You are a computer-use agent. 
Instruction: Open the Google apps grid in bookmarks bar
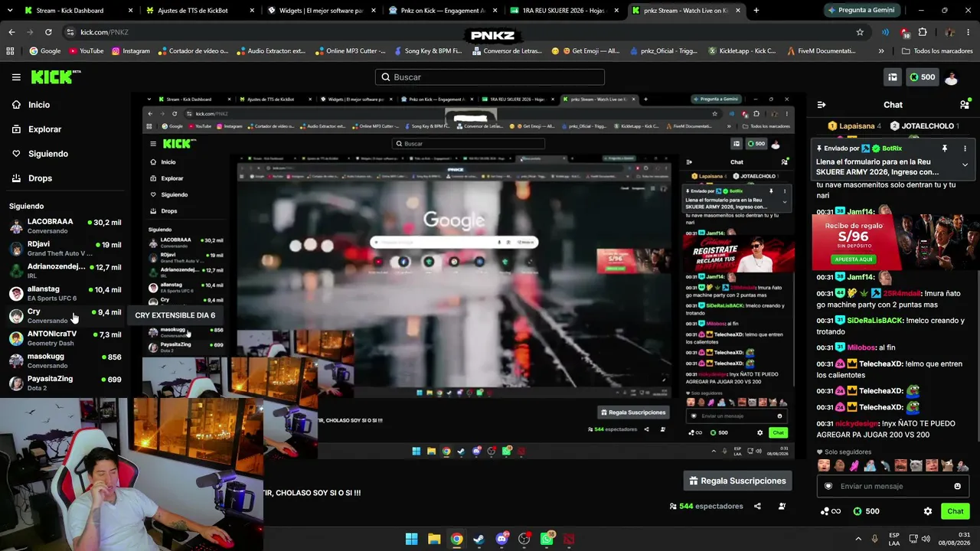tap(10, 51)
